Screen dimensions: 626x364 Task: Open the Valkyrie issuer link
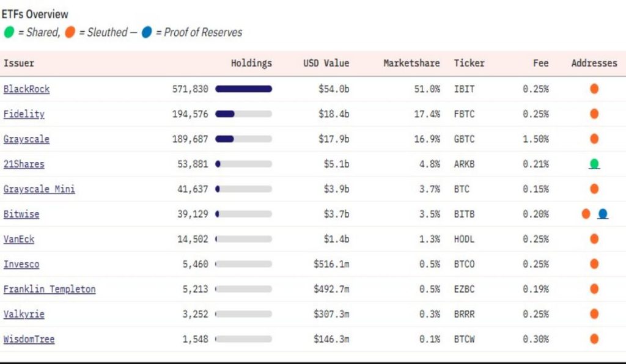click(24, 315)
